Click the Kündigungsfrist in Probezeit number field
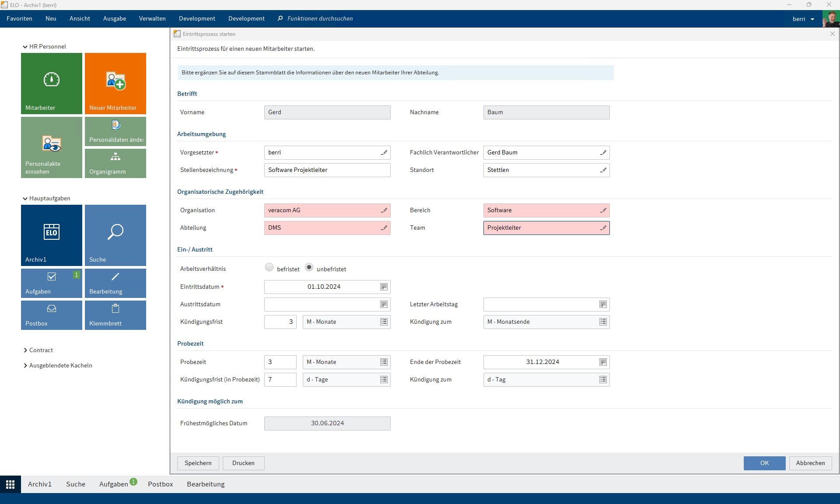 [x=280, y=380]
